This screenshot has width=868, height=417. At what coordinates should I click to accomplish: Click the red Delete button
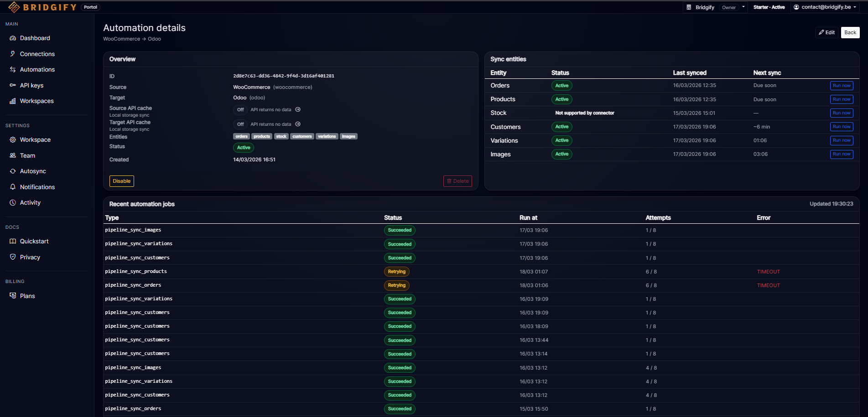[457, 181]
